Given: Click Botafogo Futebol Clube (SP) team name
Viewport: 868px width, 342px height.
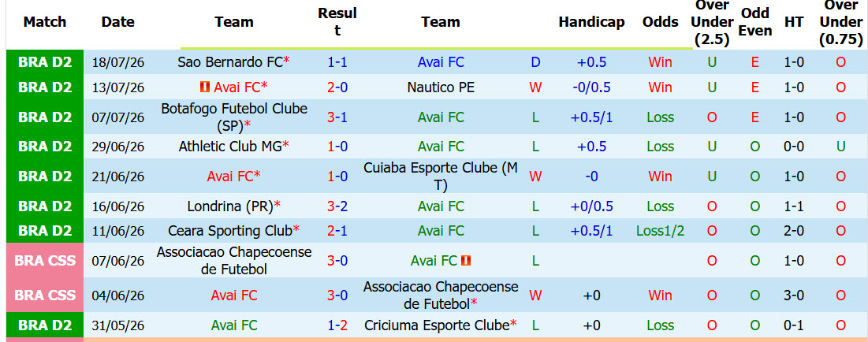Looking at the screenshot, I should point(234,117).
